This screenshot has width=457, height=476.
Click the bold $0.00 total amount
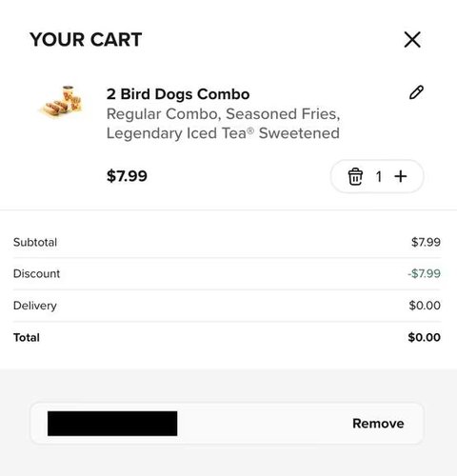coord(425,337)
